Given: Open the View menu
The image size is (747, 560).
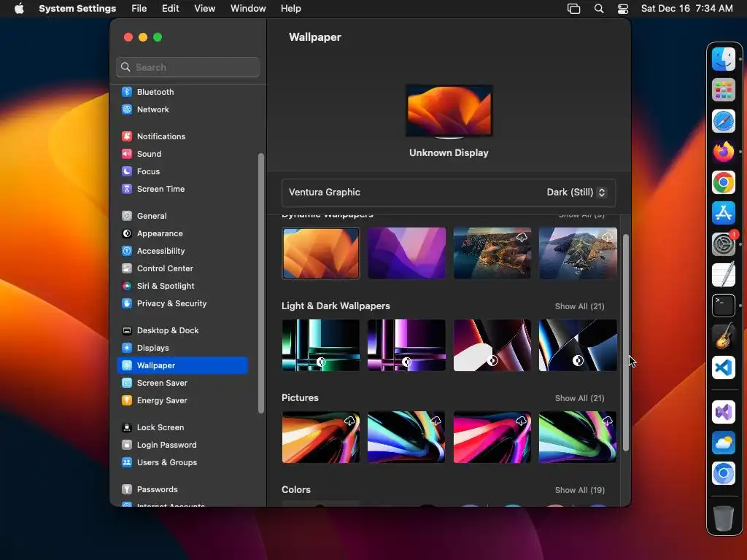Looking at the screenshot, I should point(204,9).
